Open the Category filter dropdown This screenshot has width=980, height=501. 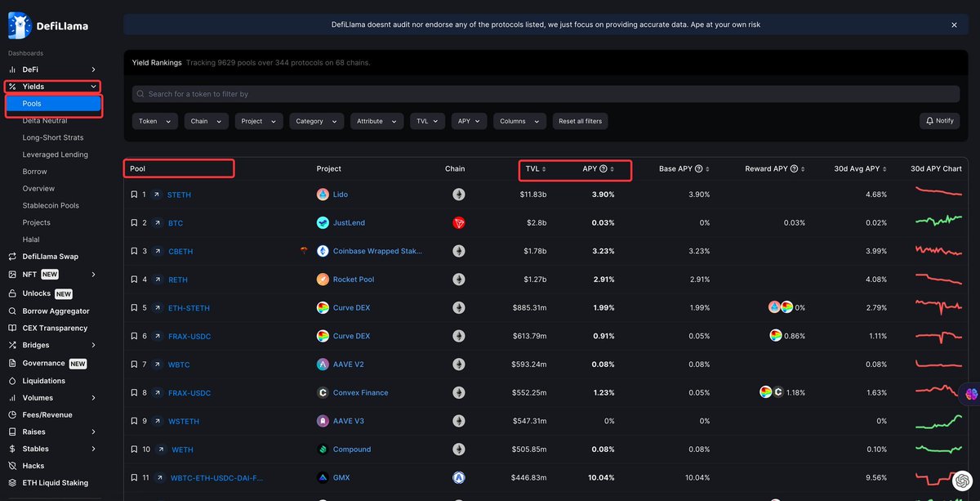coord(316,121)
